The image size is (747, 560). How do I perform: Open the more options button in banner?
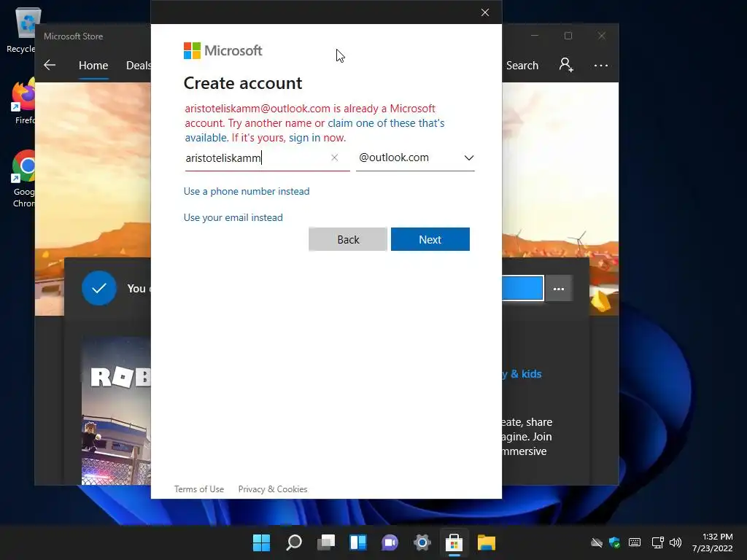[558, 289]
